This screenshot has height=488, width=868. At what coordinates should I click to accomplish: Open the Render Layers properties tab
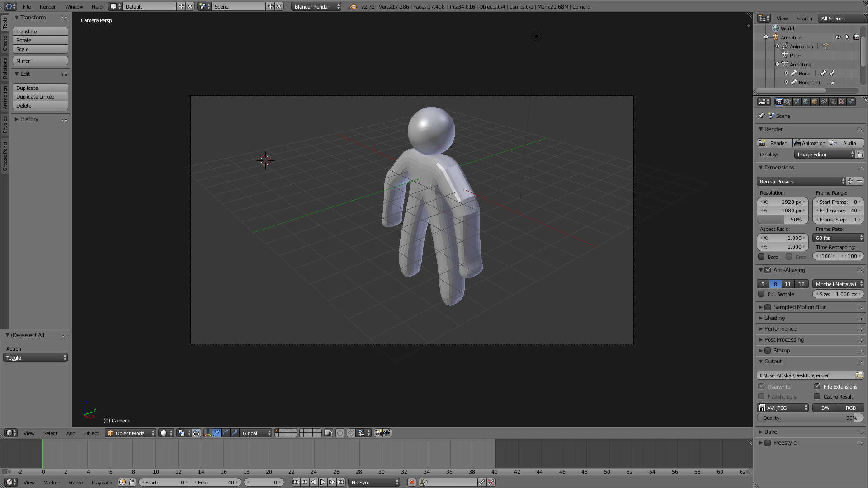pos(788,102)
